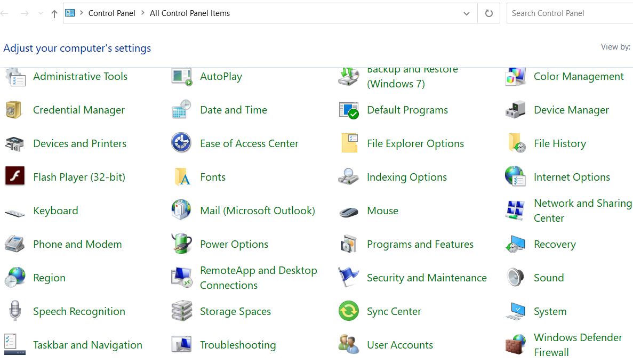633x364 pixels.
Task: Click the User Accounts icon
Action: point(349,344)
